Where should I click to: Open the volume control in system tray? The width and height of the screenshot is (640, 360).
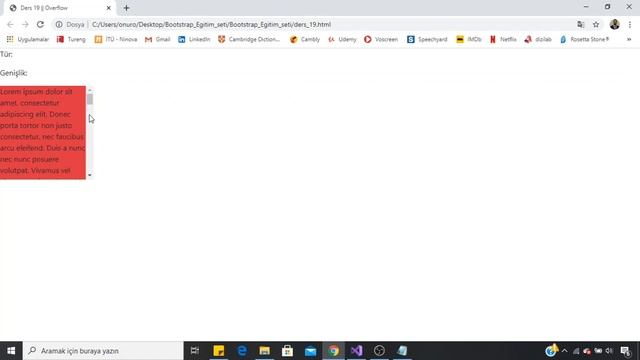(x=609, y=351)
